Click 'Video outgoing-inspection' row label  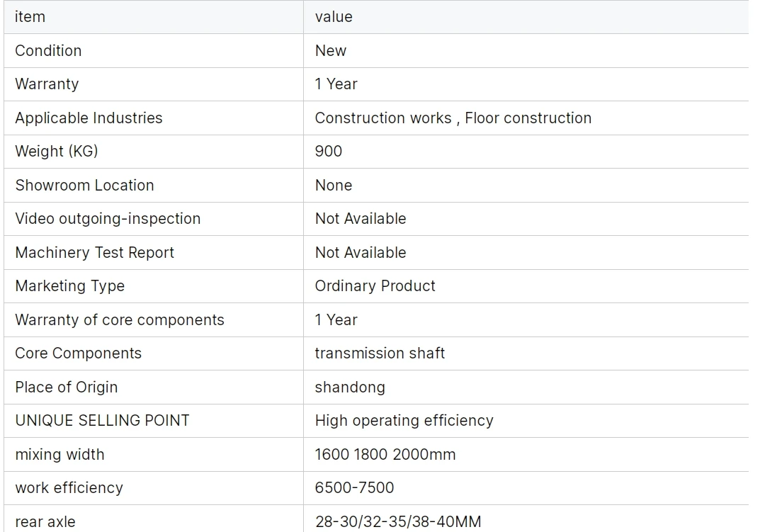coord(108,219)
